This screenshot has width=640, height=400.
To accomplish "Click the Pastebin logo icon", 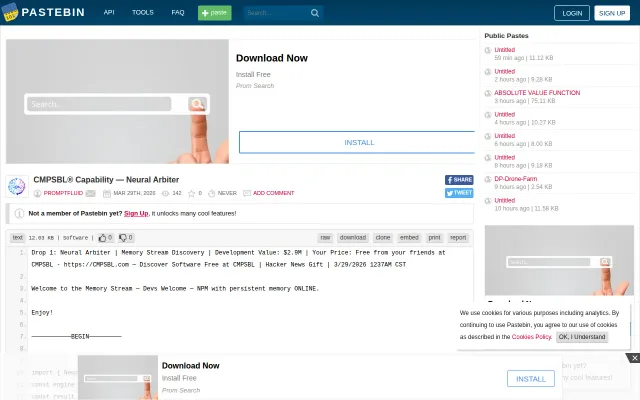I will point(10,12).
